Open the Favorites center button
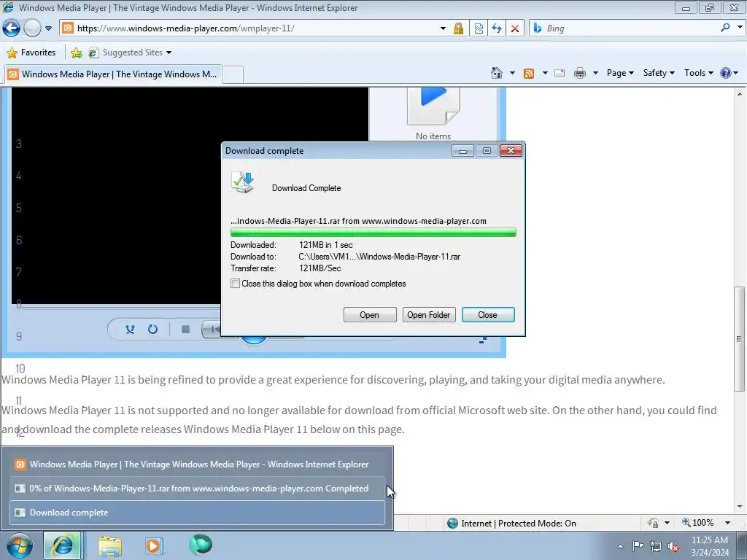The width and height of the screenshot is (747, 560). (x=31, y=52)
